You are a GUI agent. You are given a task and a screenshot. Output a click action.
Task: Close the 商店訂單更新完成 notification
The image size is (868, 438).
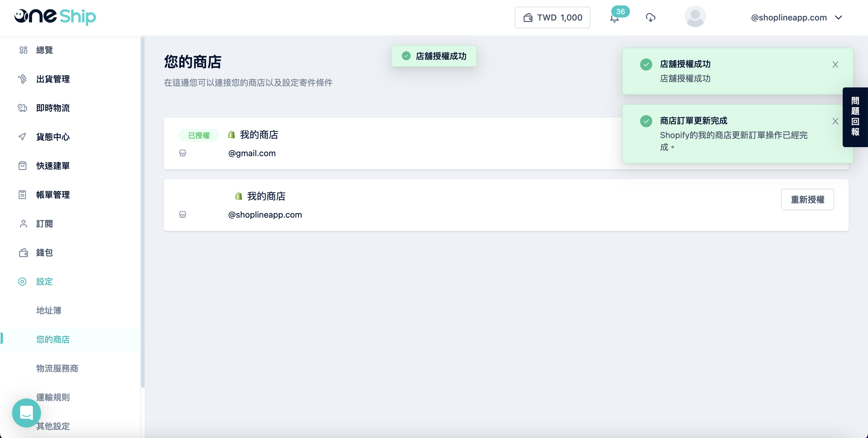[835, 121]
